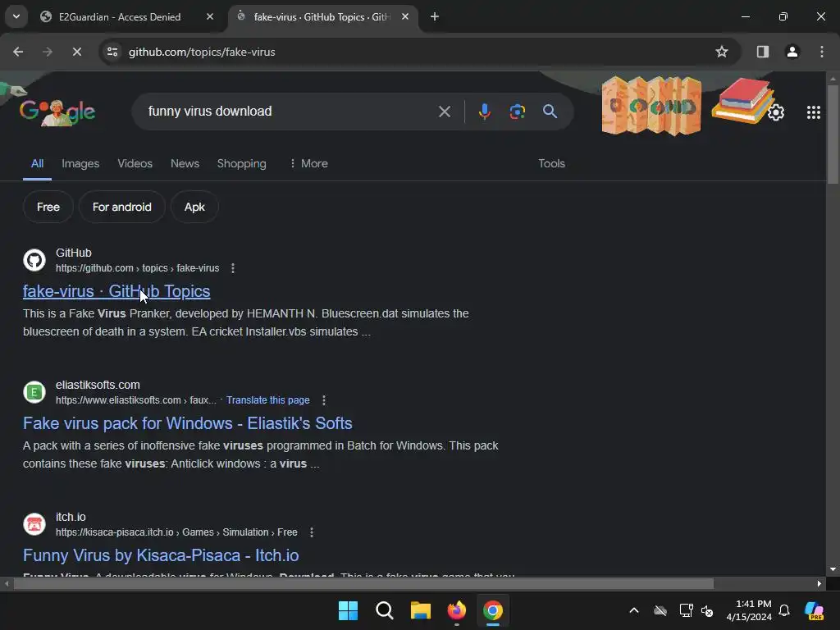Switch to Shopping results

coord(242,163)
